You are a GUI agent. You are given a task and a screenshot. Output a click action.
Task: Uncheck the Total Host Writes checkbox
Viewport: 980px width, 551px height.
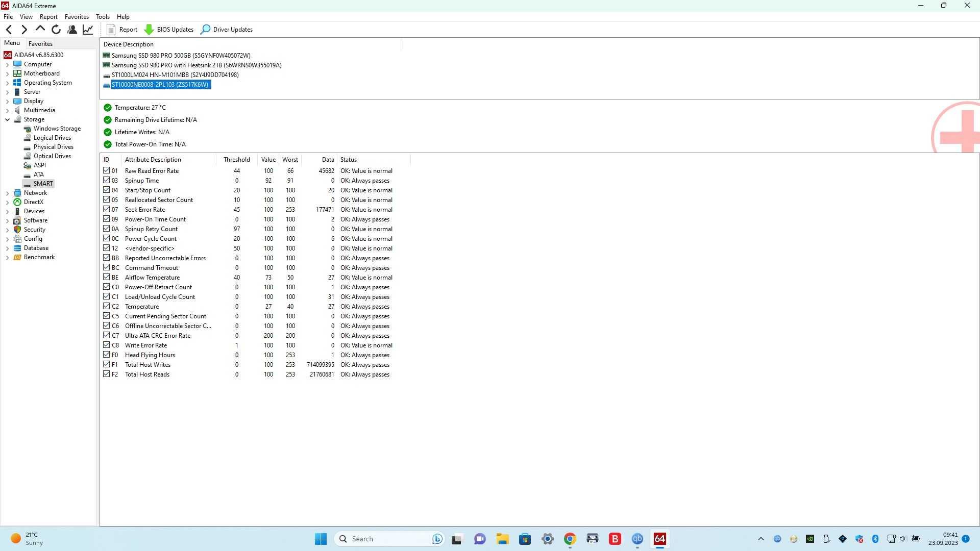click(106, 364)
